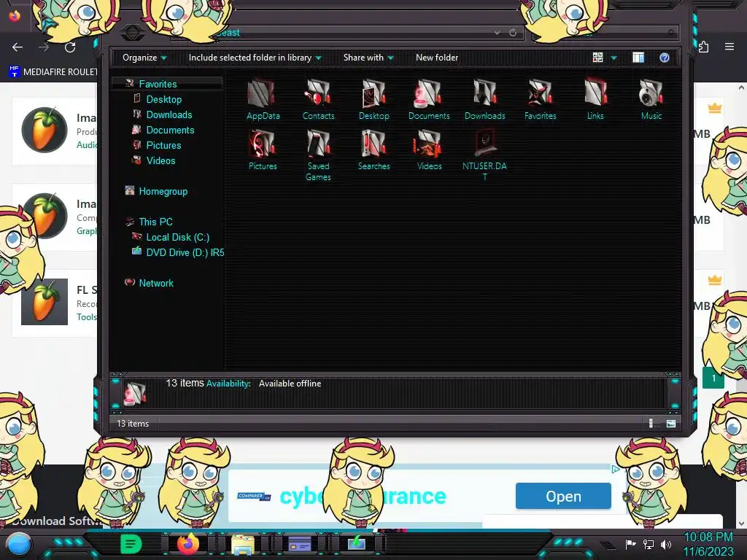
Task: Open the Share with dropdown
Action: [368, 58]
